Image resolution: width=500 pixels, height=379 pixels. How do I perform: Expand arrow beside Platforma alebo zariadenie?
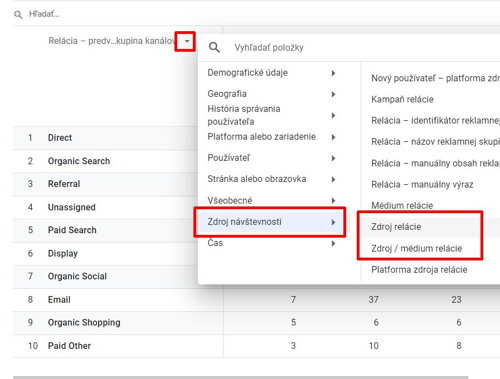[333, 137]
